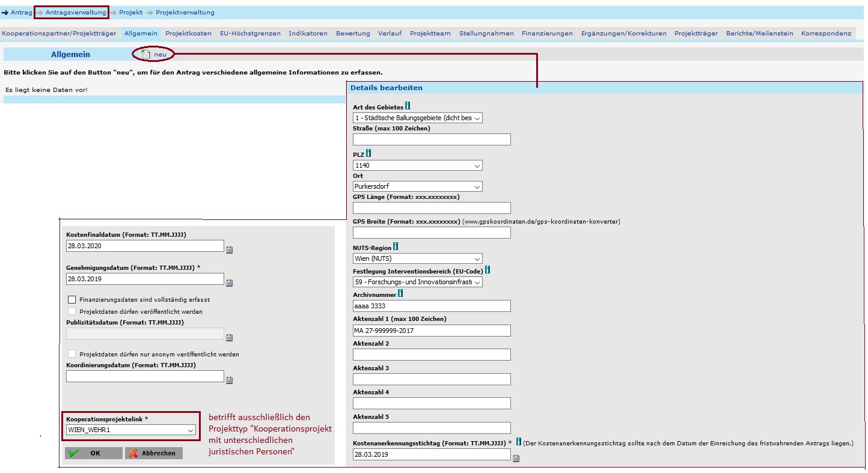Enable 'Projektdaten dürfen nur anonym veröffentlicht werden'

(72, 354)
